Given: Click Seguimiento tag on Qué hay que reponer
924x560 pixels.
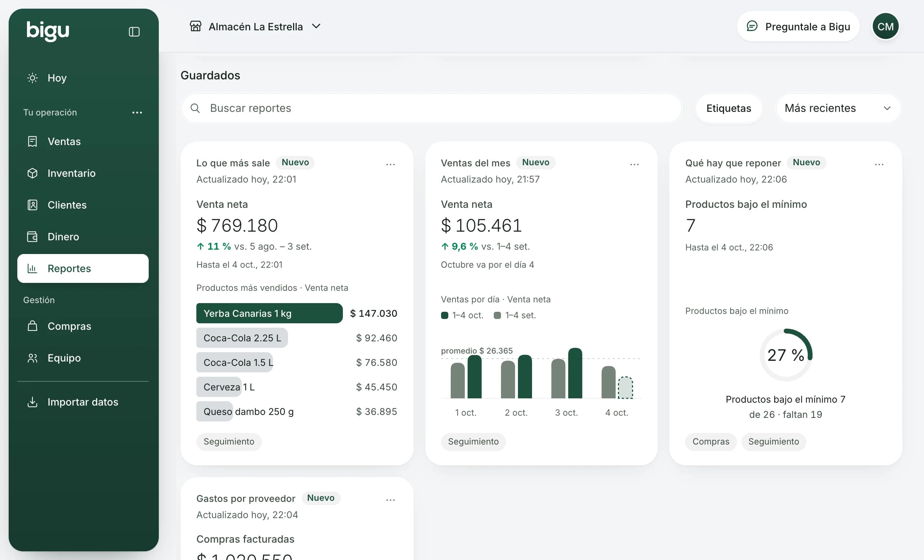Looking at the screenshot, I should (x=773, y=442).
